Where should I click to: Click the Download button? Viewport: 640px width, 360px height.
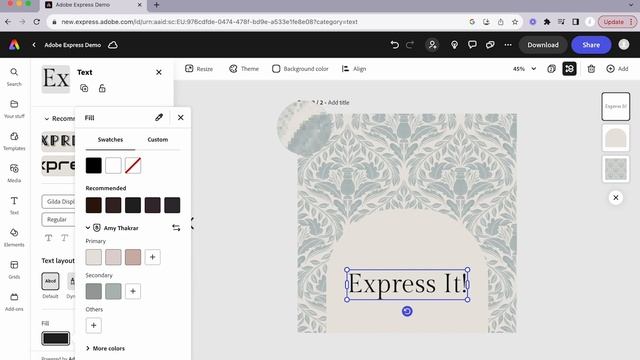(543, 45)
